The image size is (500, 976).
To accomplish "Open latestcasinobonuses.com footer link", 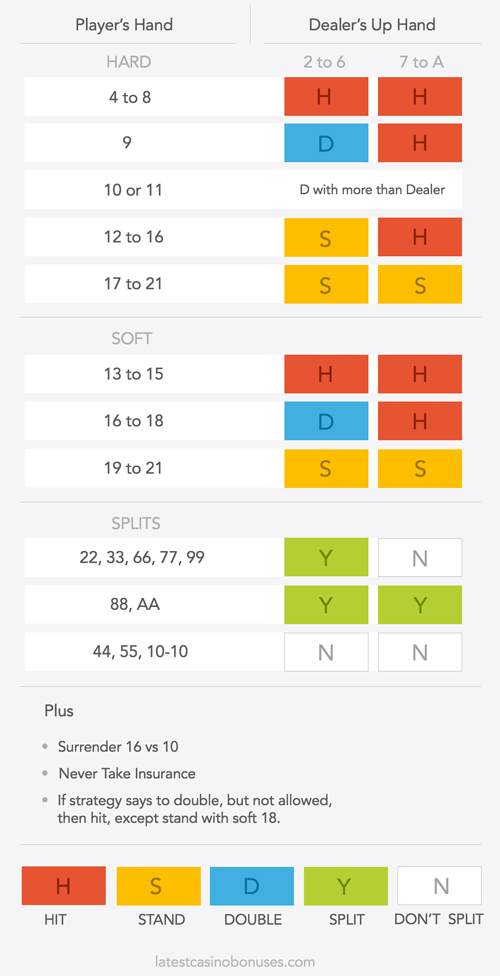I will (x=235, y=961).
